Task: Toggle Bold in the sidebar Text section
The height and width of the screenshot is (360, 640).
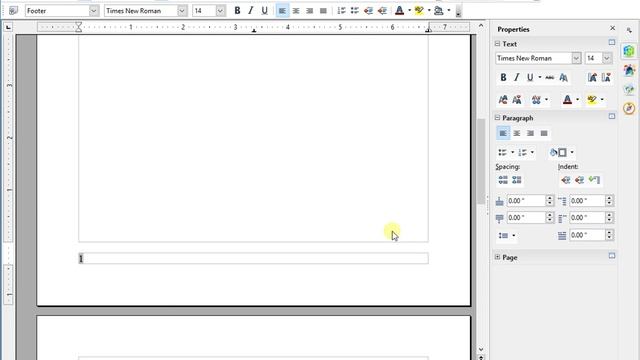Action: click(x=503, y=78)
